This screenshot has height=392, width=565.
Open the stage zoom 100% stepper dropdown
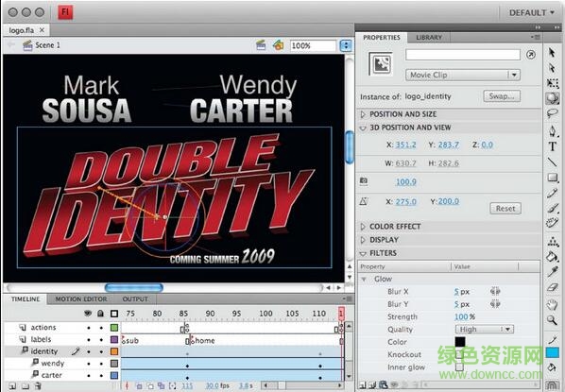(346, 45)
